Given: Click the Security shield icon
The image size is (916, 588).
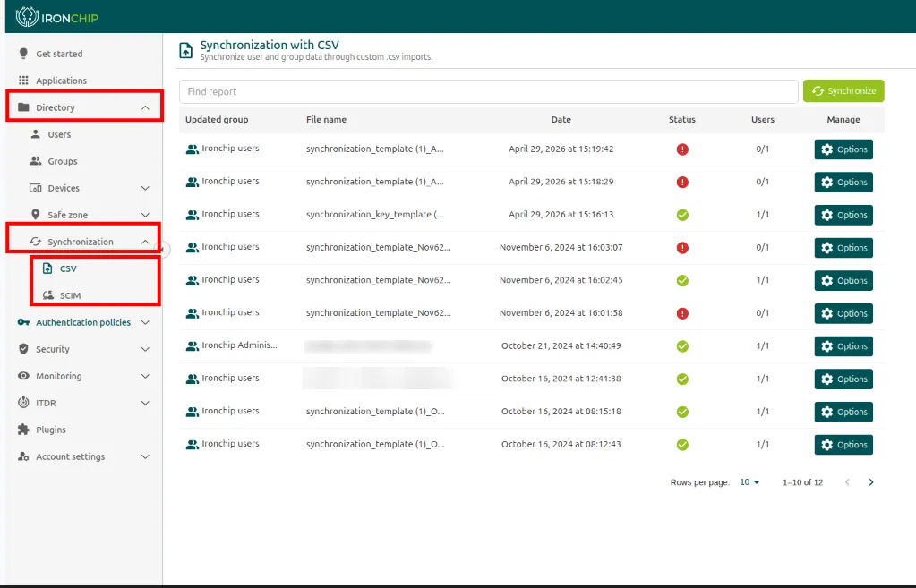Looking at the screenshot, I should [23, 349].
